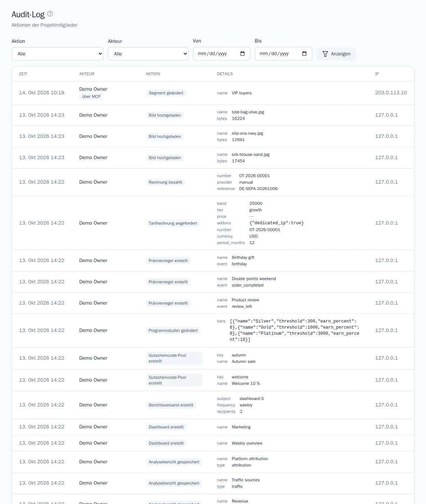The width and height of the screenshot is (426, 504).
Task: Open the calendar picker in the Von field
Action: click(243, 54)
